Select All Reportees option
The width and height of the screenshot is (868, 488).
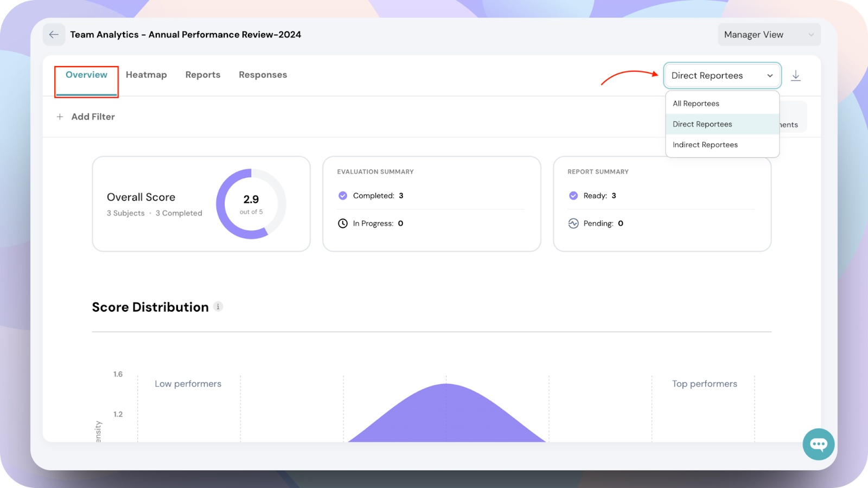tap(722, 104)
